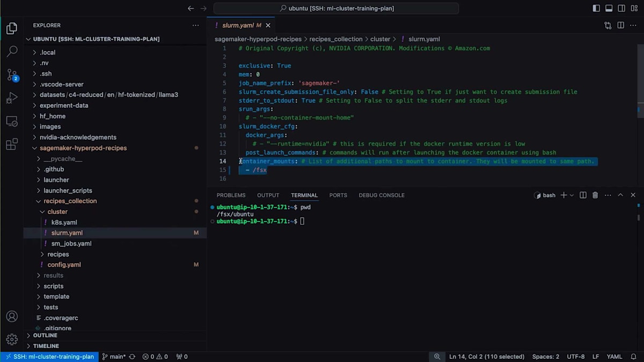Open Source Control view with badge 2

click(x=12, y=75)
